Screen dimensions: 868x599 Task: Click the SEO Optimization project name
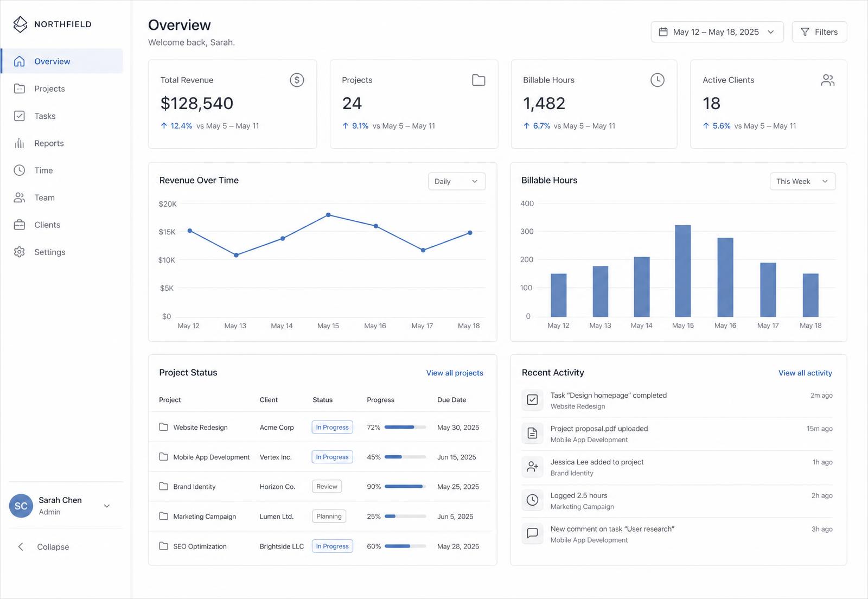click(x=200, y=546)
